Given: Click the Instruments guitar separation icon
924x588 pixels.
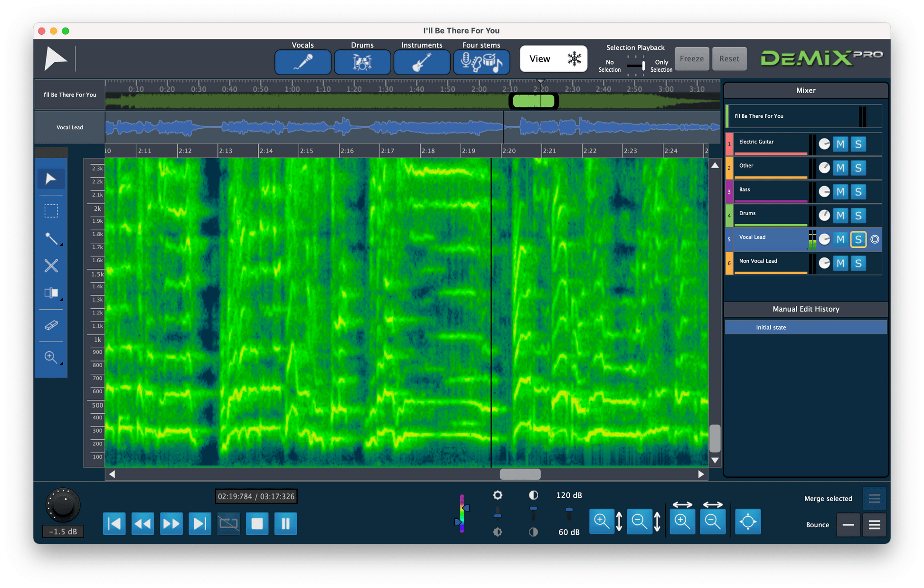Looking at the screenshot, I should 422,62.
